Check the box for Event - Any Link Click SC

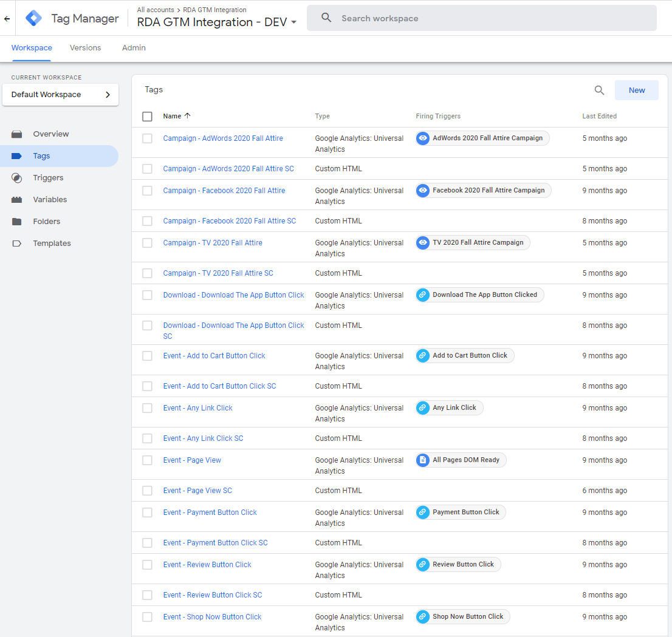[x=147, y=438]
